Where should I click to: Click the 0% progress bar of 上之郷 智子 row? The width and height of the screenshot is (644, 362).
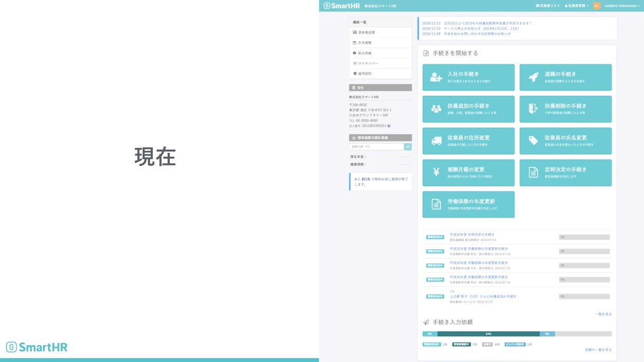[584, 297]
